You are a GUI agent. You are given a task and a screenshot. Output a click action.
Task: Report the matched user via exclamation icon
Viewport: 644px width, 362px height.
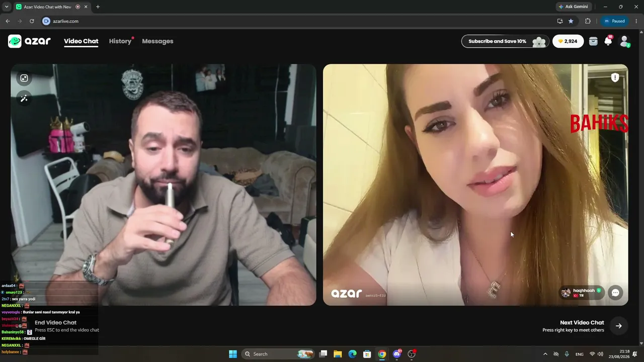click(x=615, y=77)
